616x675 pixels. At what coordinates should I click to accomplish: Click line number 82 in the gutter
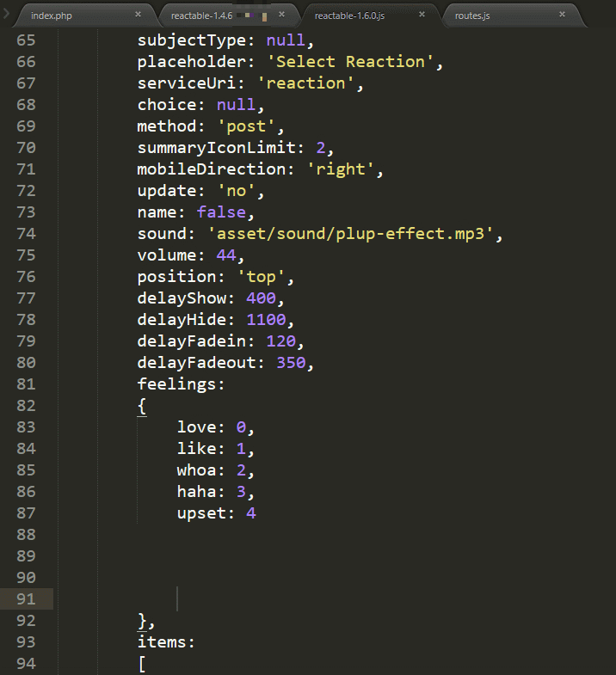click(26, 406)
